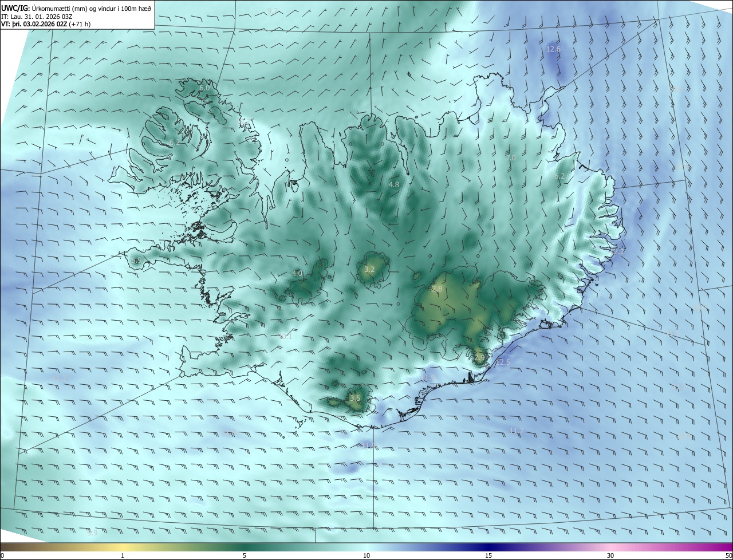Click the 50 tick on the color scale
The image size is (733, 560).
point(728,556)
